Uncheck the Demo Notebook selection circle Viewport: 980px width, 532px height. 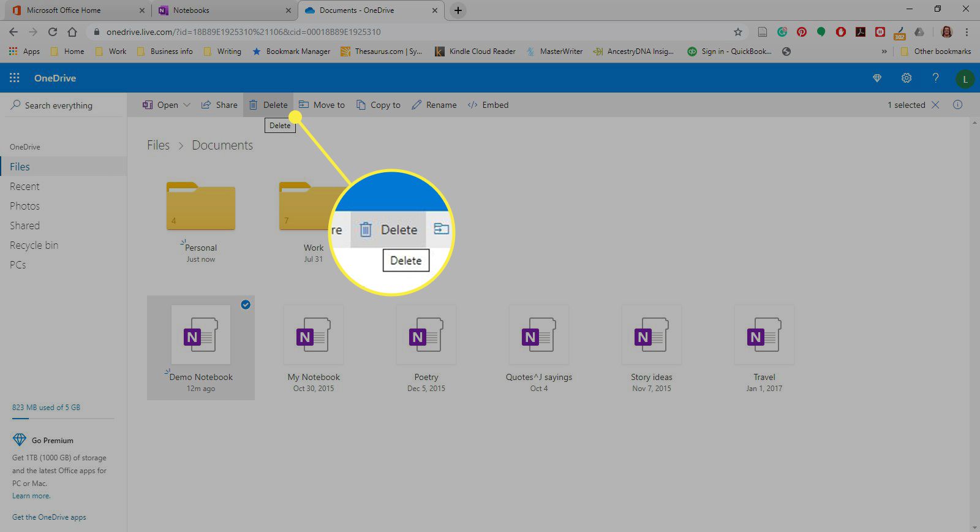coord(246,305)
